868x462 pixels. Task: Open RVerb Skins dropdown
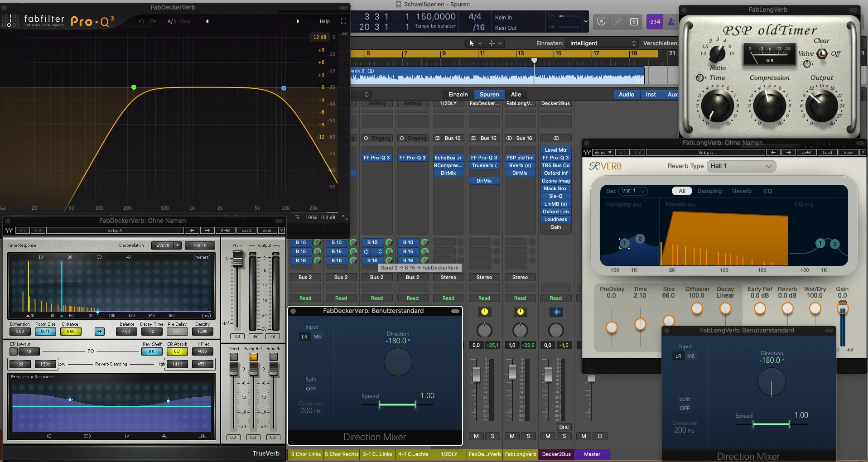603,153
